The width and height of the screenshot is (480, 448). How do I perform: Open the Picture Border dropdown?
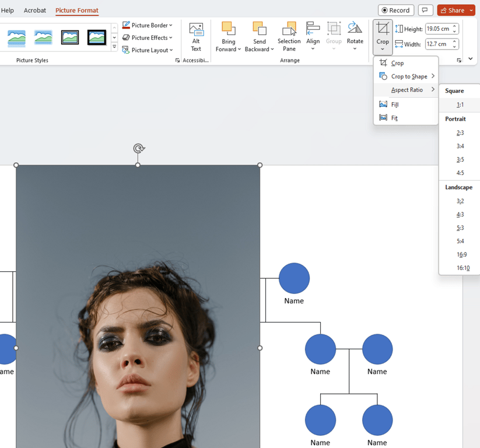tap(147, 25)
